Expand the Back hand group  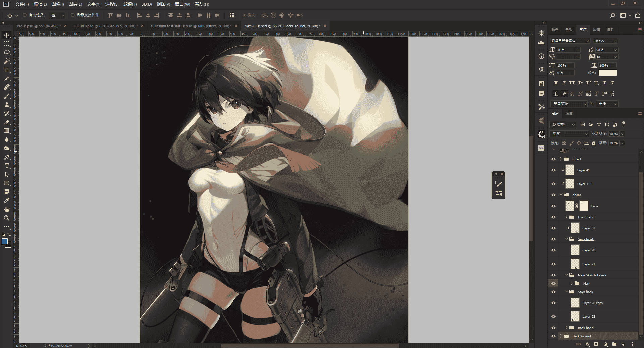(x=566, y=328)
